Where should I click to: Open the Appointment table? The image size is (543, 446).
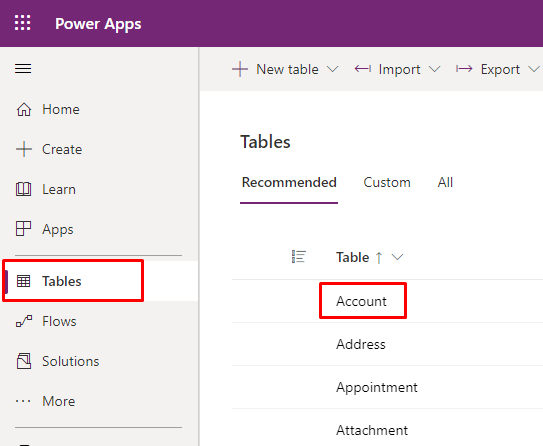click(377, 387)
